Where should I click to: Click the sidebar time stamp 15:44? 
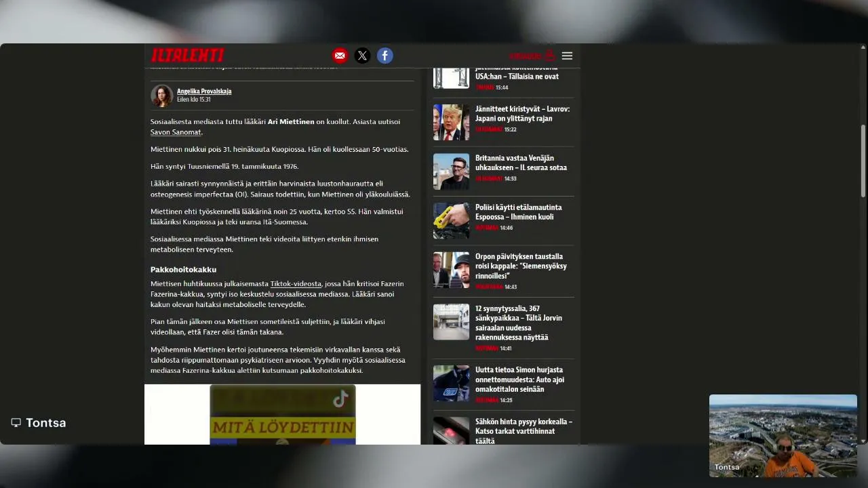[502, 87]
